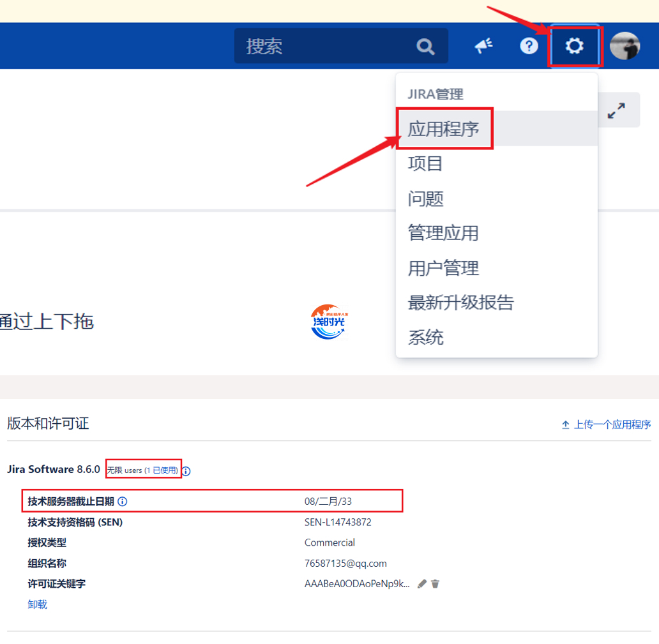Select 应用程序 from the JIRA管理 menu

(444, 129)
